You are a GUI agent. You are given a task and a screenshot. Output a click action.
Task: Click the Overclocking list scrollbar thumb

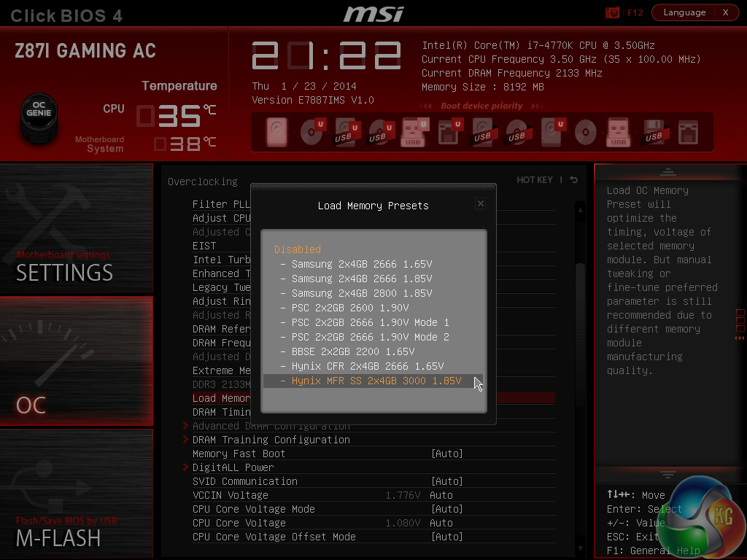pos(580,334)
